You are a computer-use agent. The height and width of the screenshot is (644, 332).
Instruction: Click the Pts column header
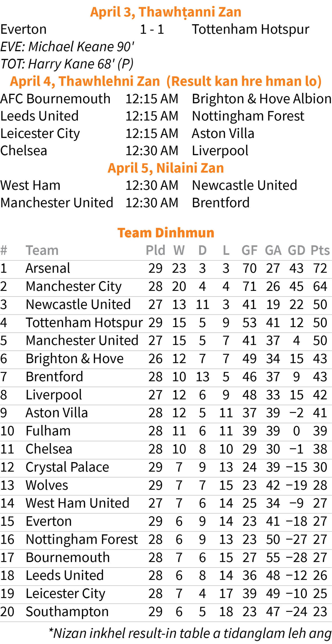click(x=320, y=251)
